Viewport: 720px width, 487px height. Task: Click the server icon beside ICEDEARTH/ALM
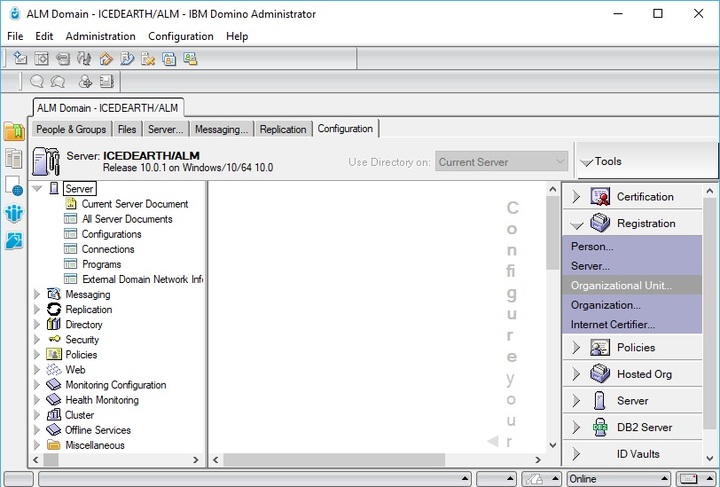[x=46, y=162]
